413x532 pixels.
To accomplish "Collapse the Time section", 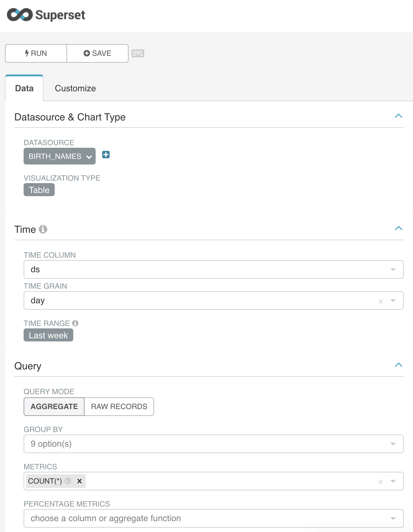I will (398, 228).
